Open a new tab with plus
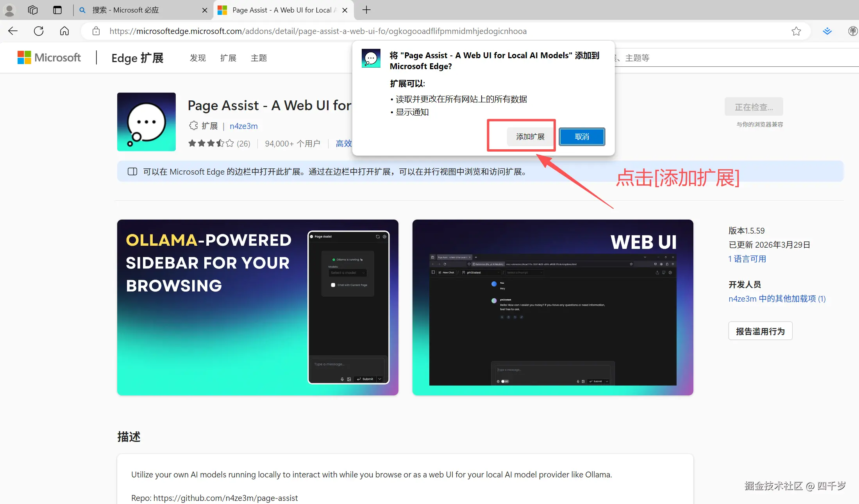The image size is (859, 504). 366,10
